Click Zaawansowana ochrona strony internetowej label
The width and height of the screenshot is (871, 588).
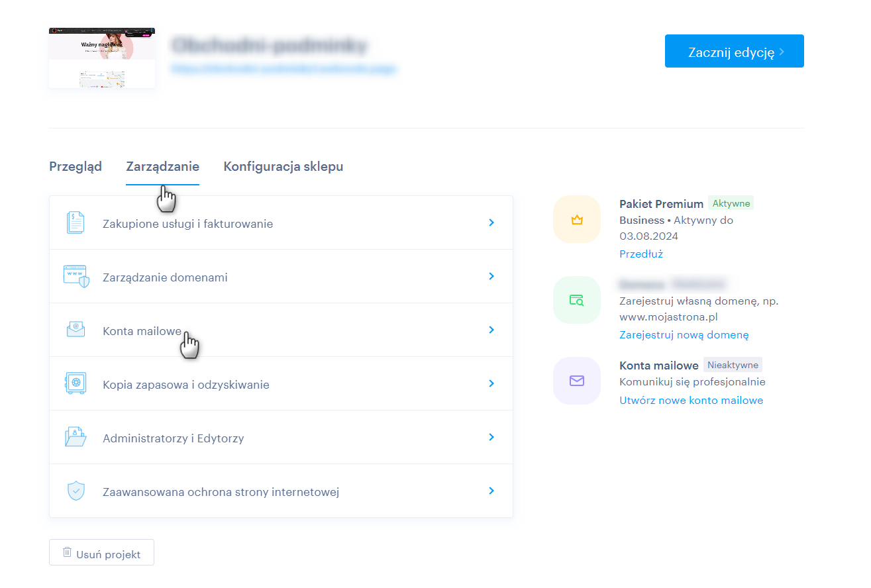point(221,492)
